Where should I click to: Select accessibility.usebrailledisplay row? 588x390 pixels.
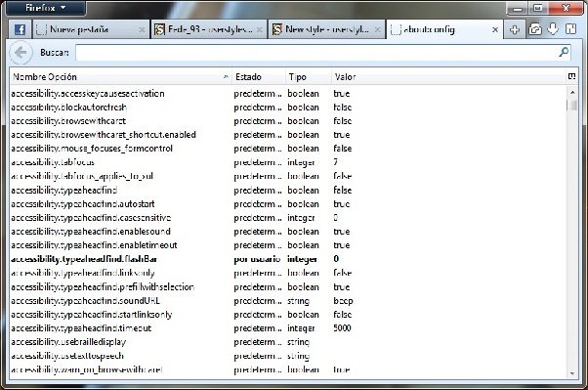(288, 342)
